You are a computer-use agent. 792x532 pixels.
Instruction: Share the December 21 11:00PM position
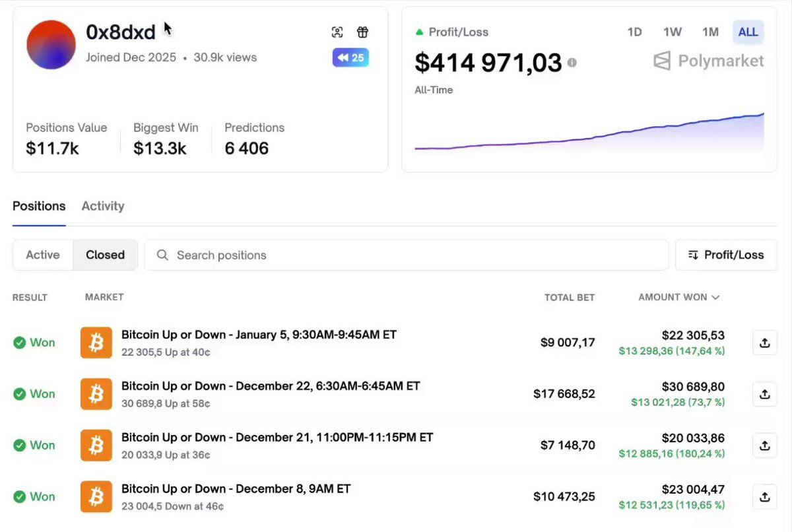[x=764, y=446]
